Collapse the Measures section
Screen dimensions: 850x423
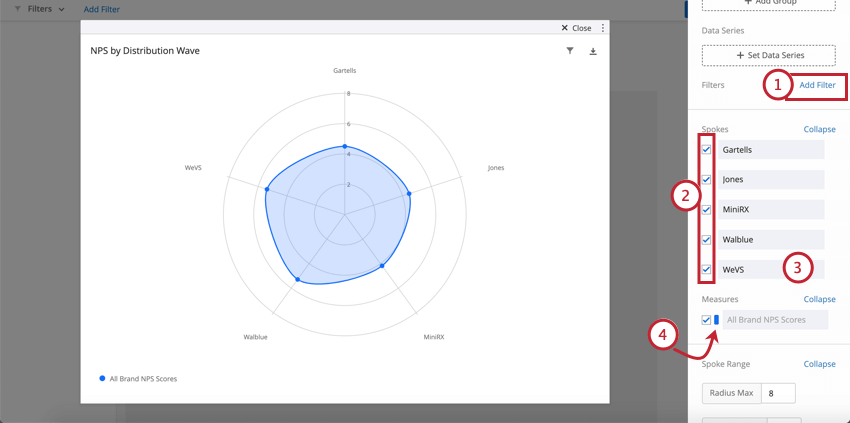point(819,299)
